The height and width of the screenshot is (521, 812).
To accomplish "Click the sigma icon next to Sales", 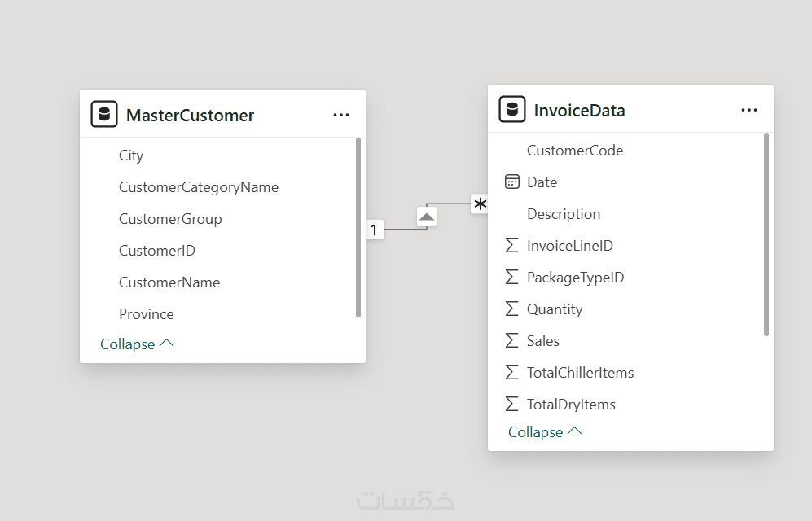I will point(512,341).
